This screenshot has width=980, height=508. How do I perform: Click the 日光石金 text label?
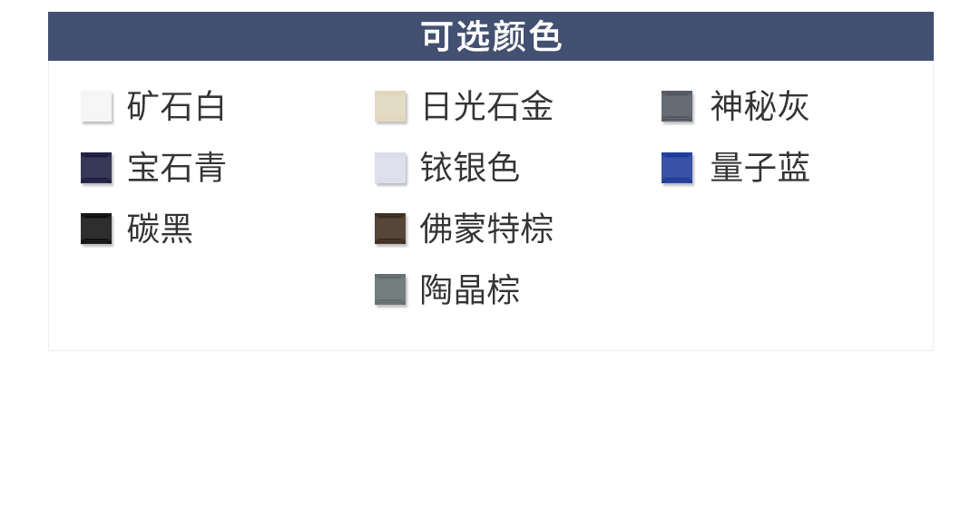tap(487, 106)
